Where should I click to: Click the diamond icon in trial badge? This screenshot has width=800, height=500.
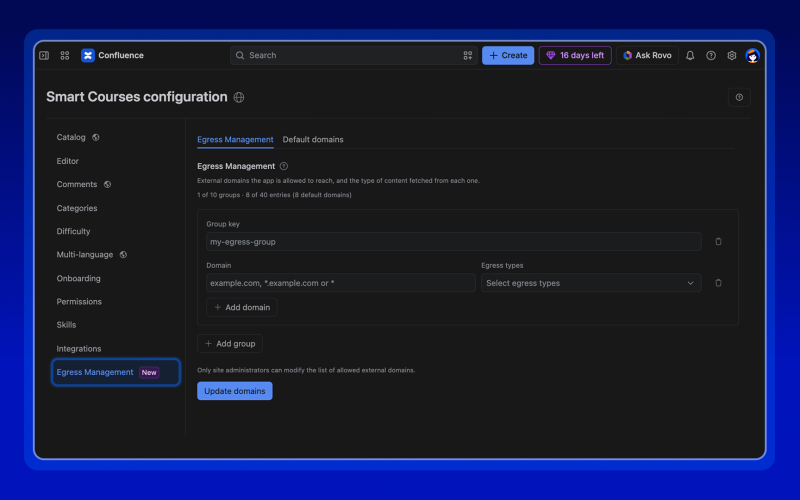(551, 55)
